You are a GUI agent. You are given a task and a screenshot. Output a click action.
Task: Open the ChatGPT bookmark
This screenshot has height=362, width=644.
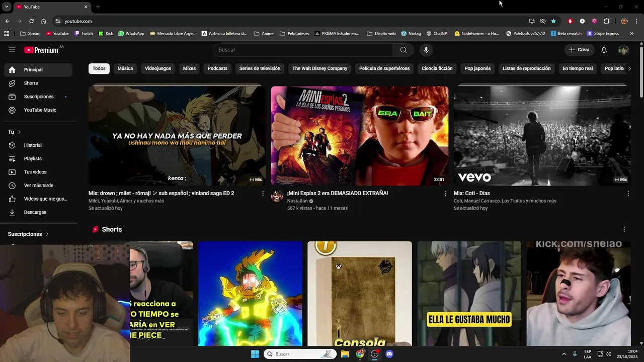point(437,34)
